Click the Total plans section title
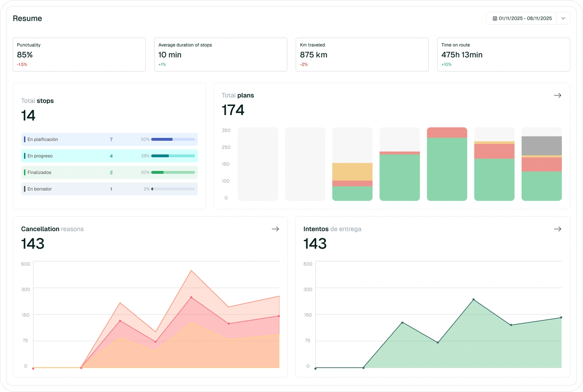The image size is (583, 392). (238, 95)
